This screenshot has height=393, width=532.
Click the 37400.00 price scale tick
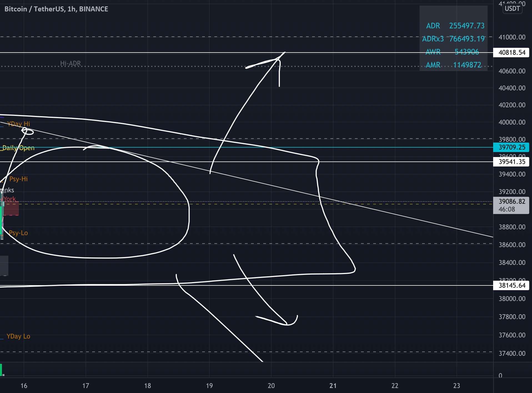pyautogui.click(x=512, y=354)
